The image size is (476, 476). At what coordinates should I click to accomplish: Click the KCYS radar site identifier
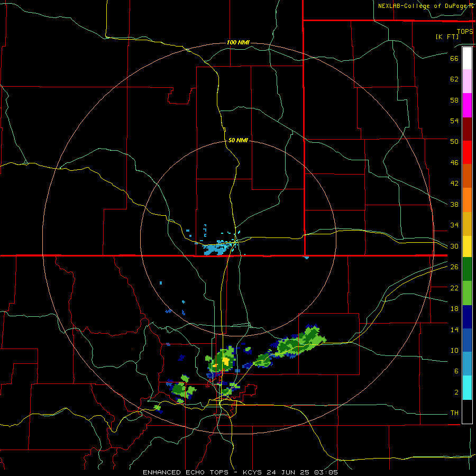(254, 472)
